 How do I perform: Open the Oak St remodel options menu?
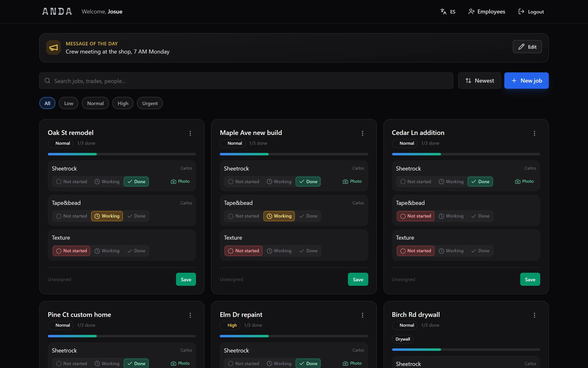click(x=190, y=133)
